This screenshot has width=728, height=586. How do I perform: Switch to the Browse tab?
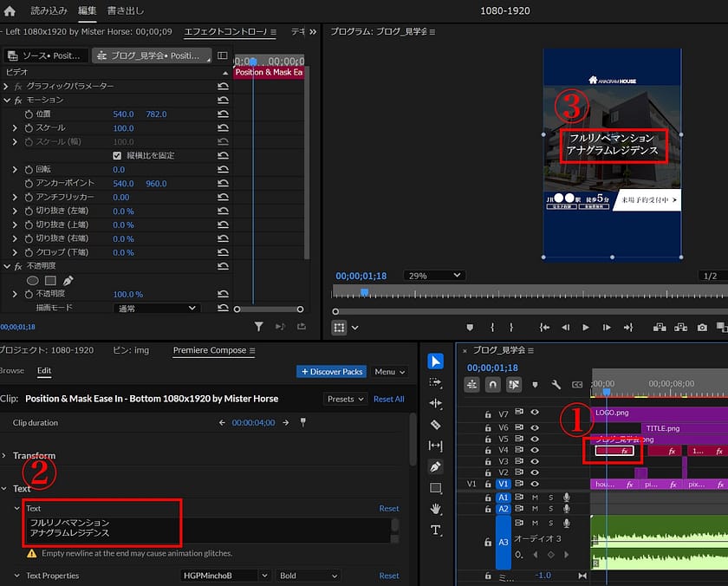coord(12,371)
